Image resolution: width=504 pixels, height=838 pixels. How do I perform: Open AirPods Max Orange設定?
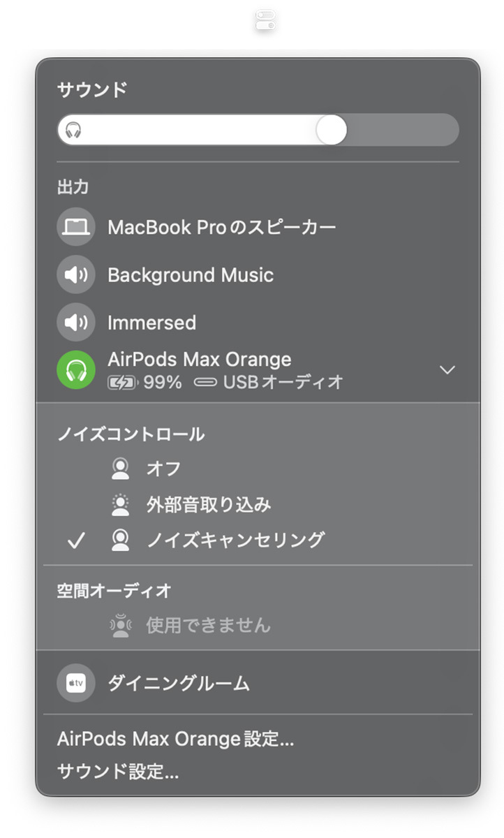click(x=175, y=739)
